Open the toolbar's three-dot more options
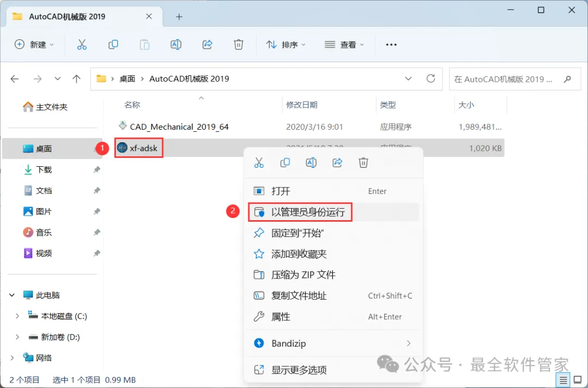The height and width of the screenshot is (388, 588). point(391,45)
